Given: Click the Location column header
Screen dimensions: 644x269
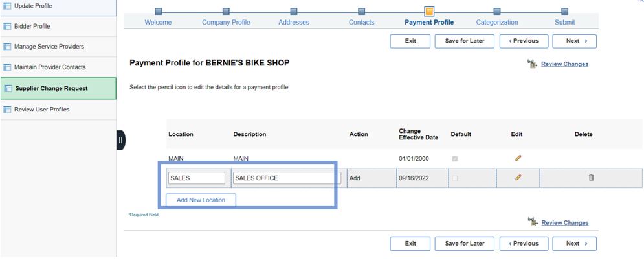Looking at the screenshot, I should [181, 135].
